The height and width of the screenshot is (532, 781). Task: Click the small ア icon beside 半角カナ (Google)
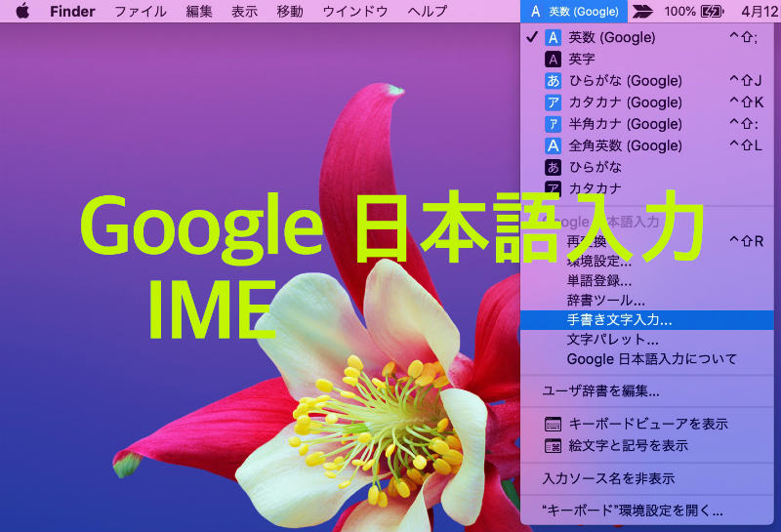553,124
